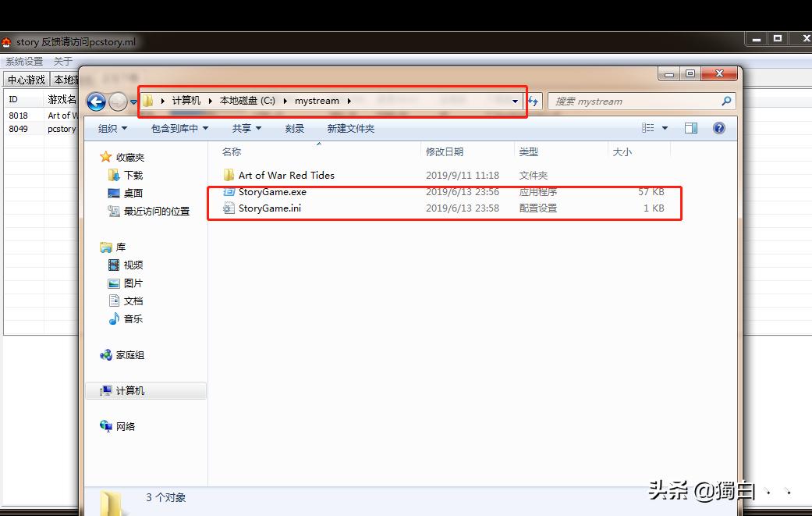Screen dimensions: 812x516
Task: Select row 8049 in story window list
Action: pyautogui.click(x=41, y=129)
